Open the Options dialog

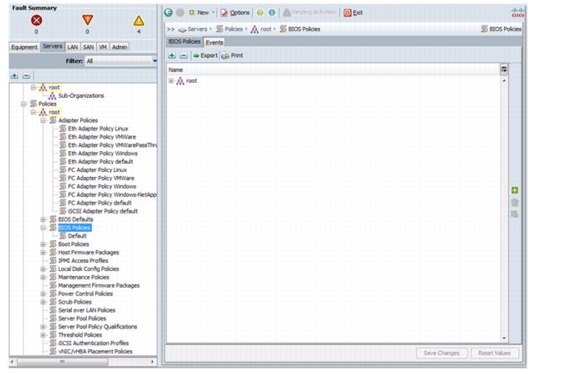[235, 12]
